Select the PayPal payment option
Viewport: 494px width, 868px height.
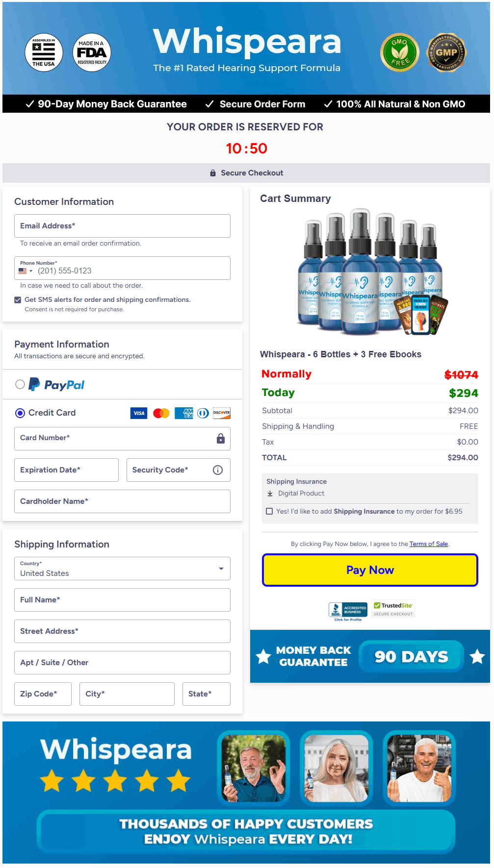click(x=20, y=384)
